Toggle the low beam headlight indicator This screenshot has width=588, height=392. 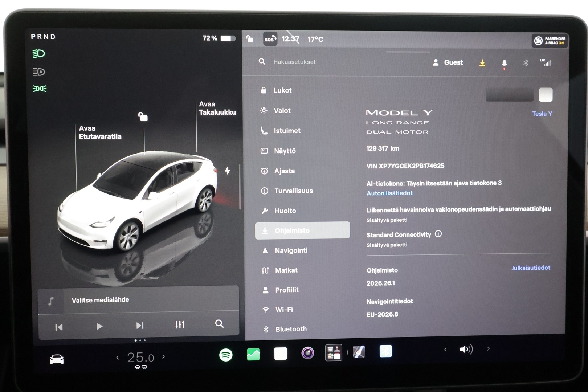(x=38, y=54)
